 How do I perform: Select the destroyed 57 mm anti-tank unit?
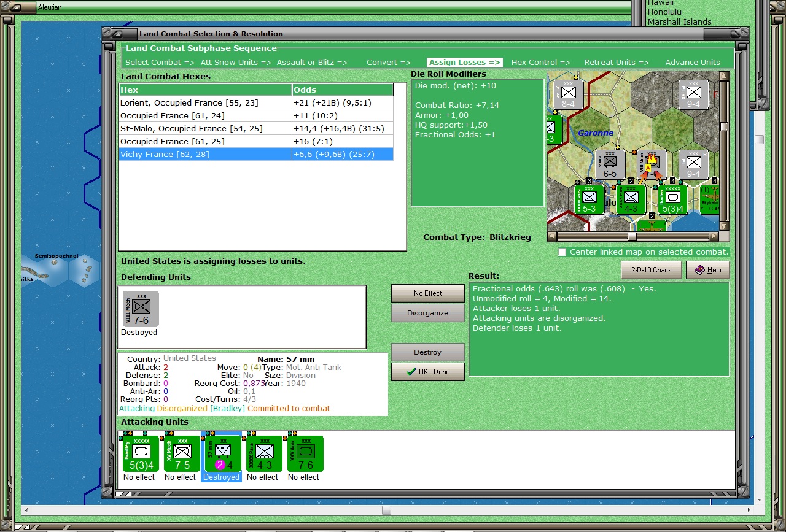point(222,454)
